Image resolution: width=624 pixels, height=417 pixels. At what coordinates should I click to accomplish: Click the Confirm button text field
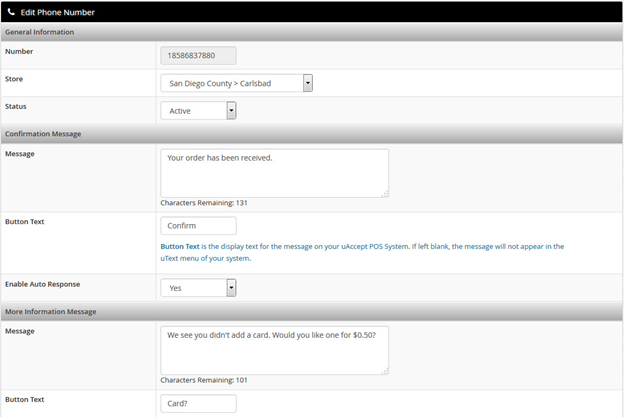[198, 226]
